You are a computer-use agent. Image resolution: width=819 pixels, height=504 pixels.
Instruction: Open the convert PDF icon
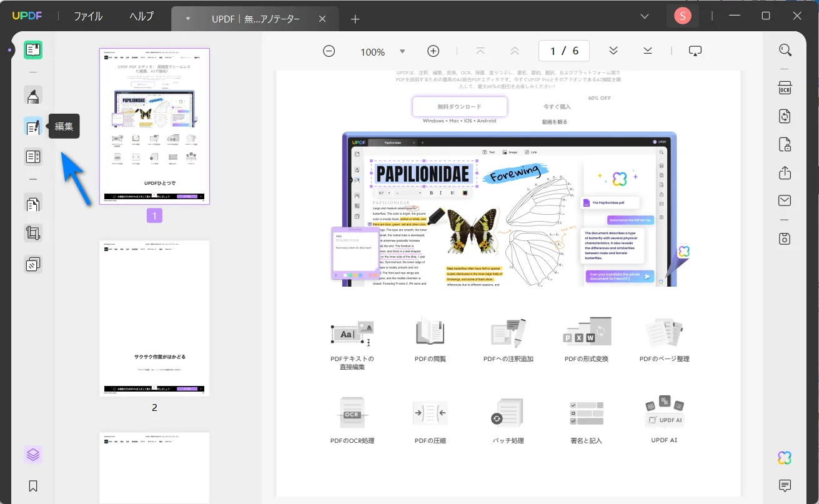[785, 116]
